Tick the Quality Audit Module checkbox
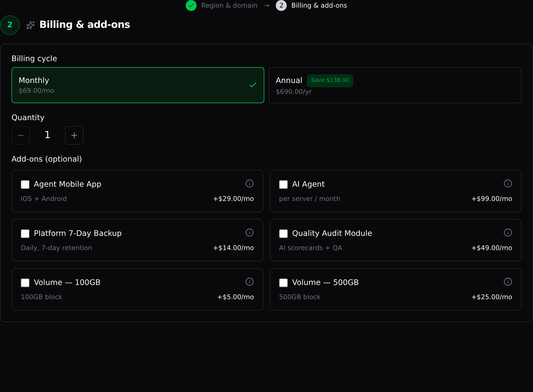 coord(283,234)
